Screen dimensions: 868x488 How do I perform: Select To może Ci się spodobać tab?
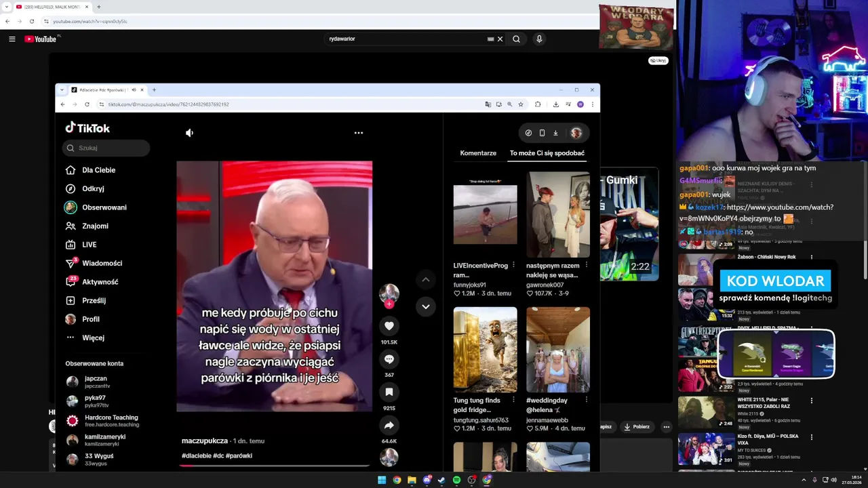[547, 153]
